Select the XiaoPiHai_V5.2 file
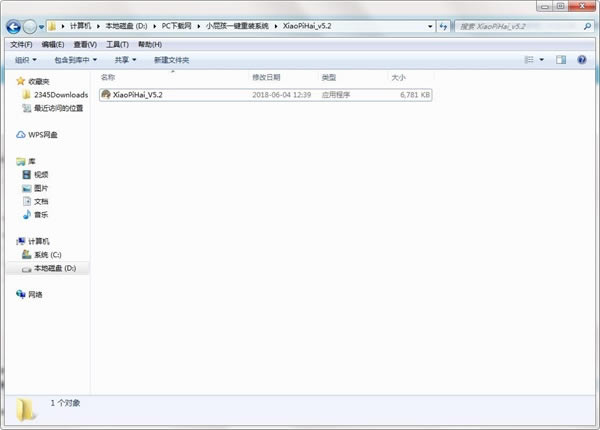Image resolution: width=600 pixels, height=430 pixels. (266, 95)
